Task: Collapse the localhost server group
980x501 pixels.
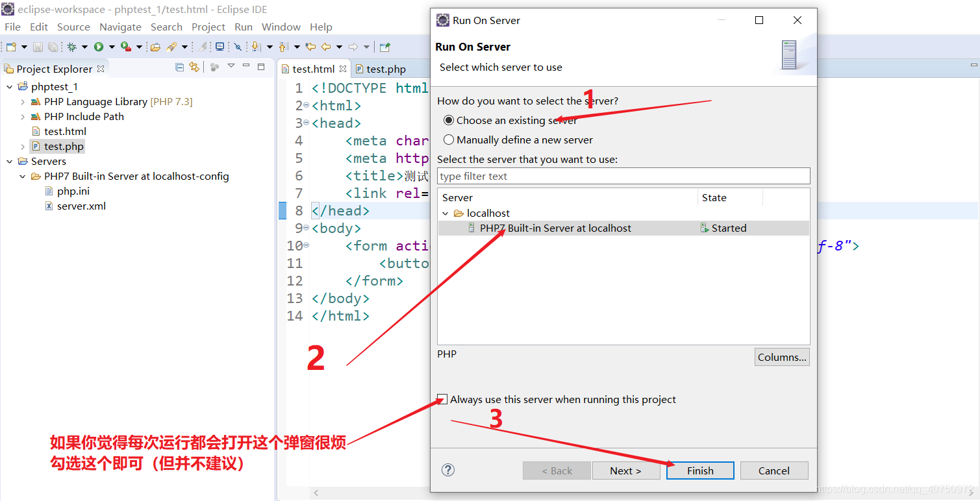Action: click(446, 213)
